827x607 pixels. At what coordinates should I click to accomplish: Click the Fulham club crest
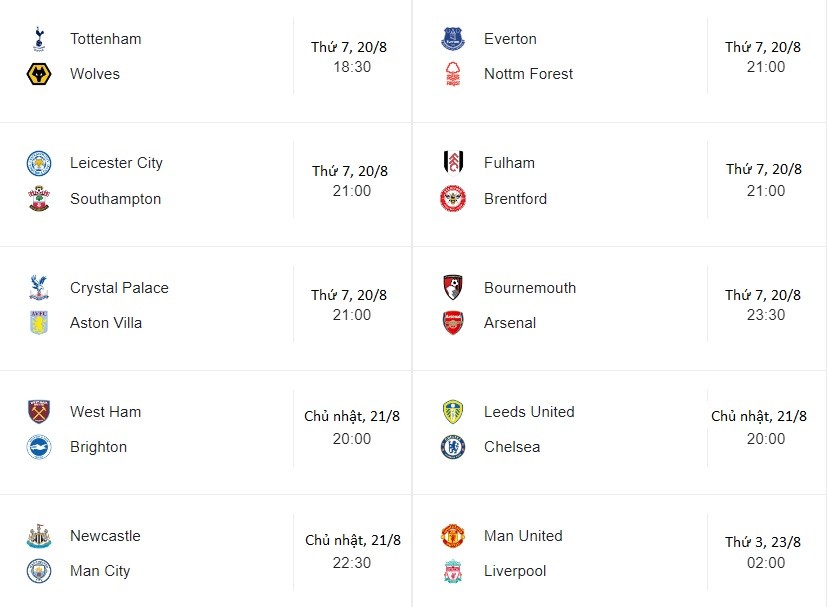pos(453,163)
